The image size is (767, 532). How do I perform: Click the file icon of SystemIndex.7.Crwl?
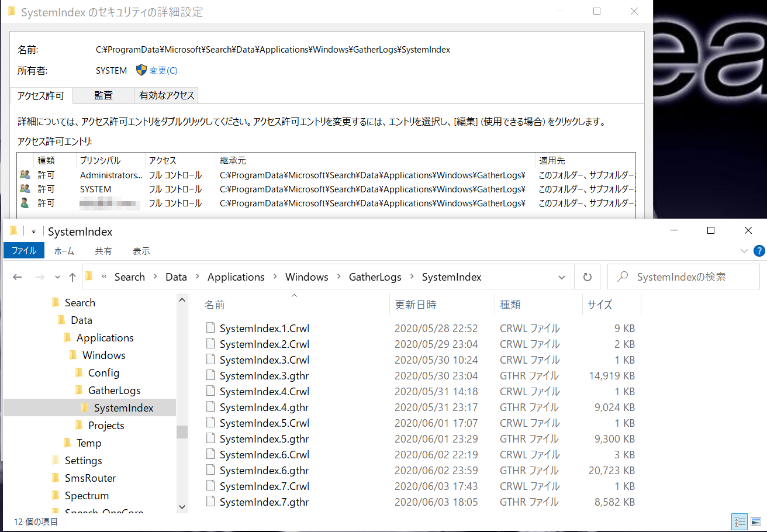[211, 486]
